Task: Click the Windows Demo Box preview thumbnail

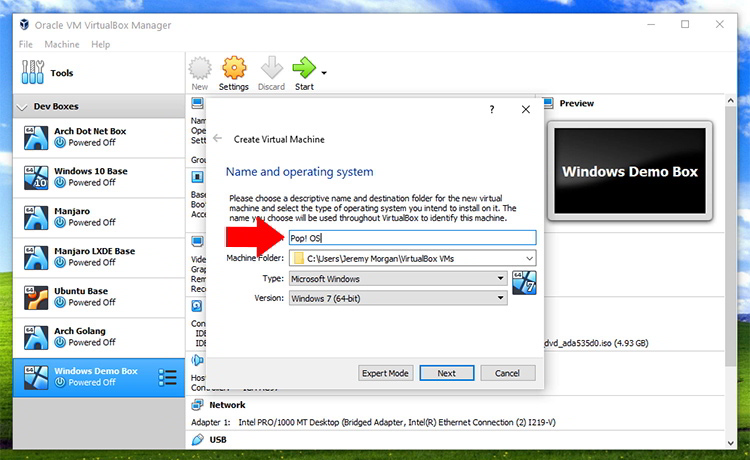Action: [x=630, y=171]
